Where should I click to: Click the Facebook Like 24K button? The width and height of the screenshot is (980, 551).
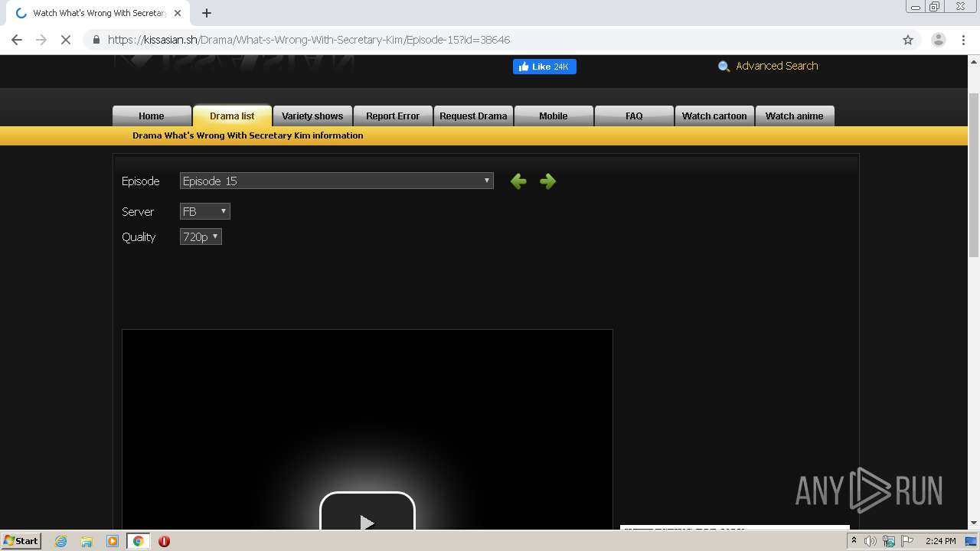(544, 67)
